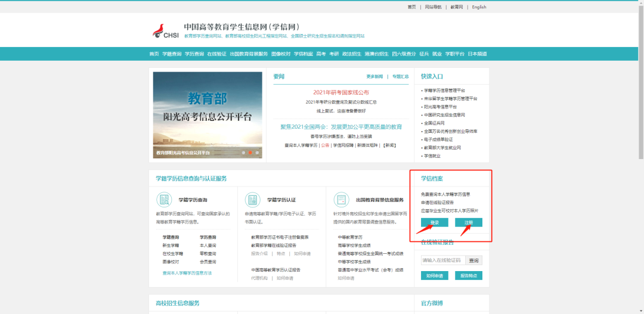The image size is (644, 314).
Task: Click the red 公告 link in 要闻
Action: pos(325,145)
